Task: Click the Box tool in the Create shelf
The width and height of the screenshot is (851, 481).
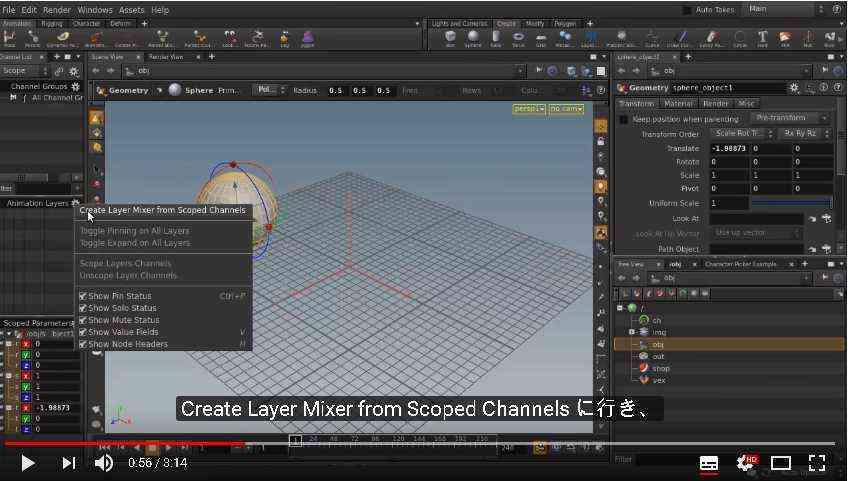Action: coord(450,37)
